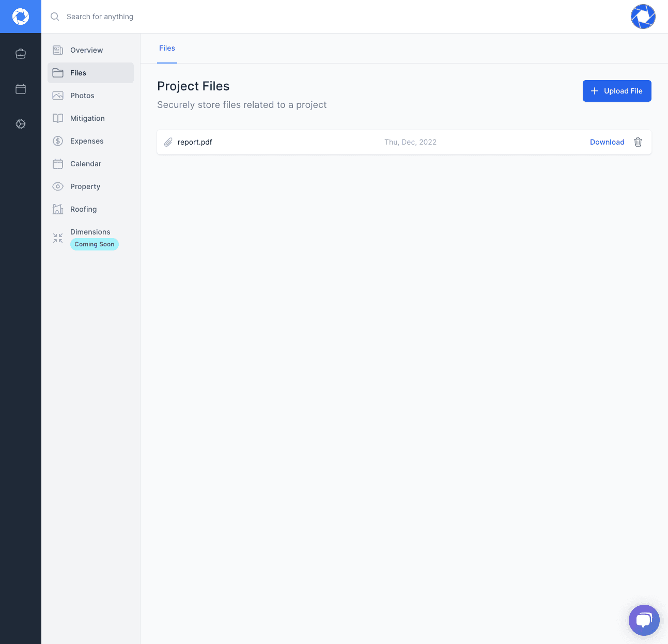This screenshot has height=644, width=668.
Task: Click the app logo in top-left corner
Action: point(21,17)
